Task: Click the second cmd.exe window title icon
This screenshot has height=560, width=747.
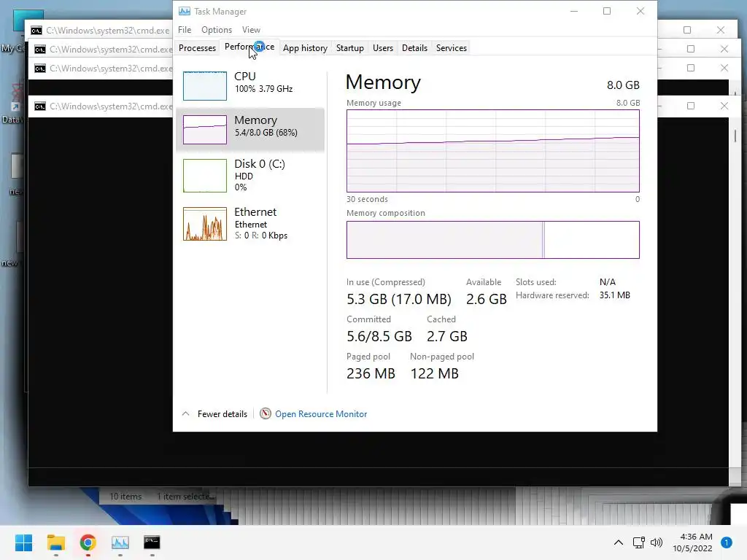Action: pos(40,49)
